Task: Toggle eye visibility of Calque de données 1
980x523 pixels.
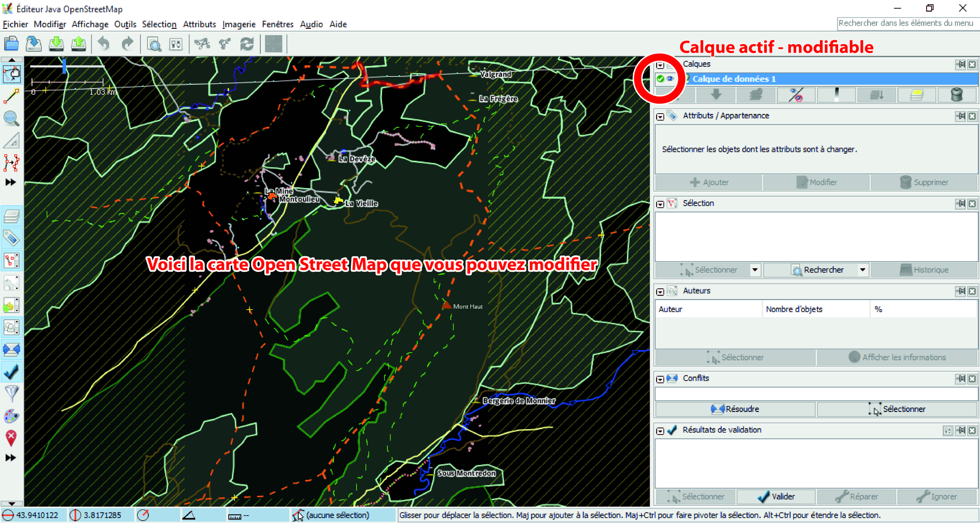Action: (670, 79)
